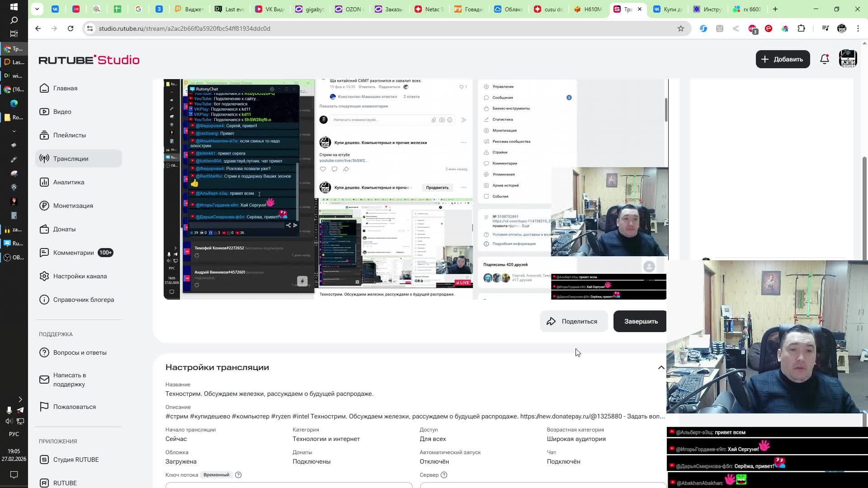Open Монетизация sidebar item
Screen dimensions: 868x488
pyautogui.click(x=73, y=206)
